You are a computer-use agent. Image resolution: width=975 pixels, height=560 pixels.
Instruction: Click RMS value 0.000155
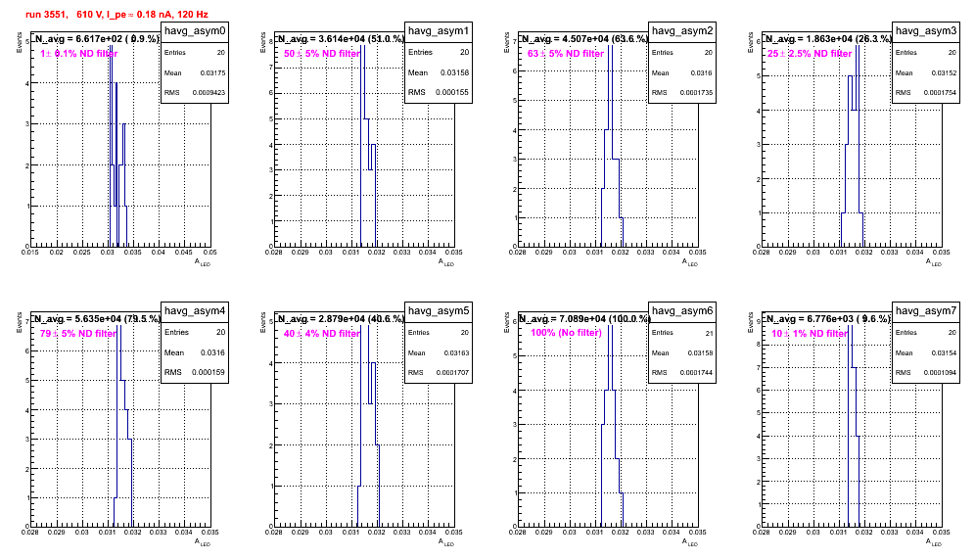point(452,93)
